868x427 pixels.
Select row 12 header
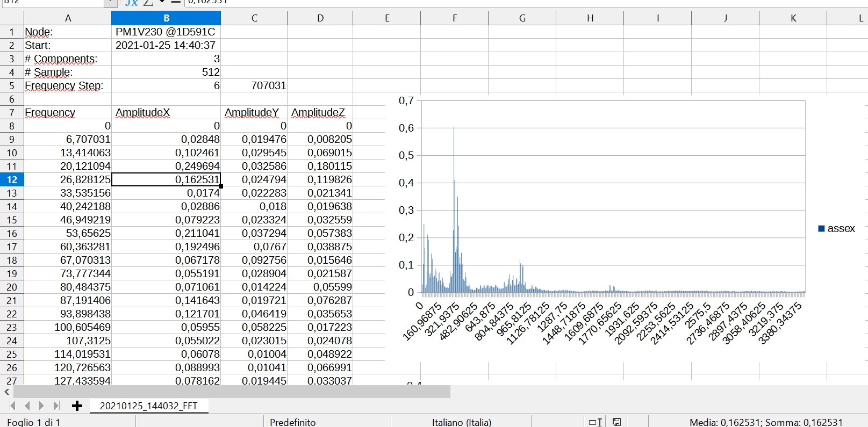pyautogui.click(x=12, y=179)
